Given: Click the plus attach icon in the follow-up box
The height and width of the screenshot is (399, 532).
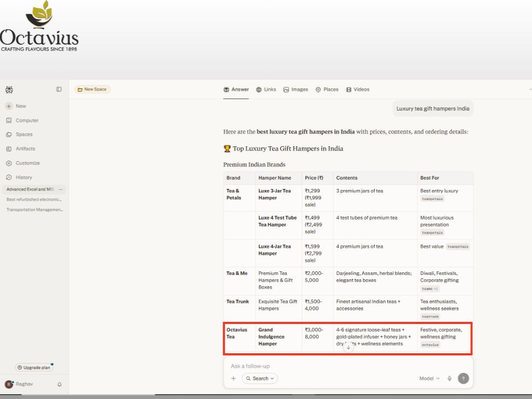Looking at the screenshot, I should pos(234,378).
